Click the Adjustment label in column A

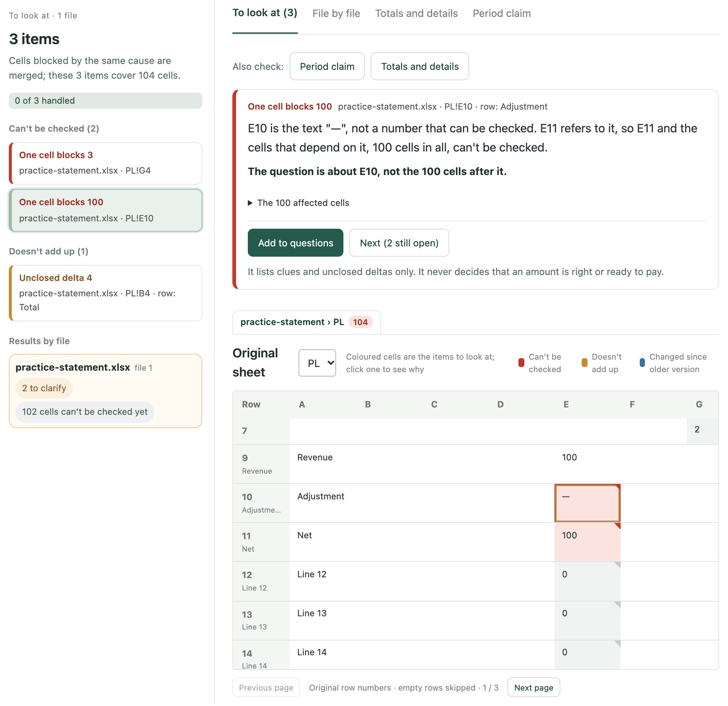[x=321, y=497]
